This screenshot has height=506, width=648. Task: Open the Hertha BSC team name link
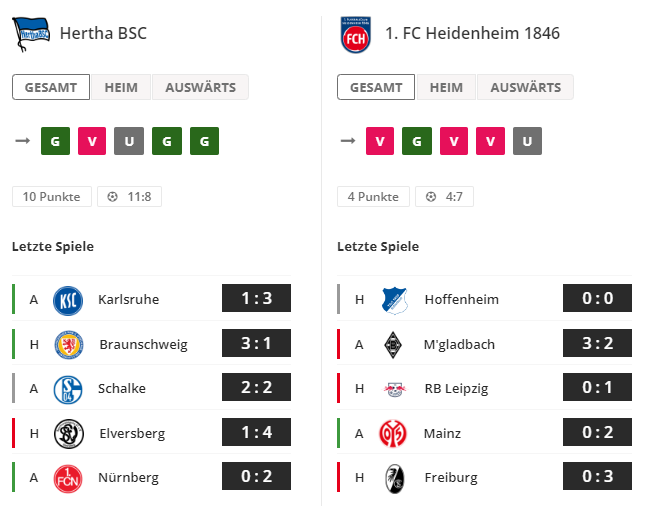coord(103,33)
